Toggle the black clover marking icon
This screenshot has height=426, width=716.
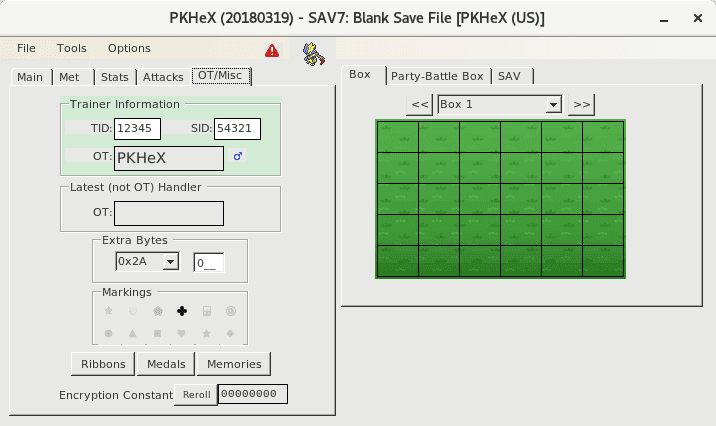click(182, 311)
